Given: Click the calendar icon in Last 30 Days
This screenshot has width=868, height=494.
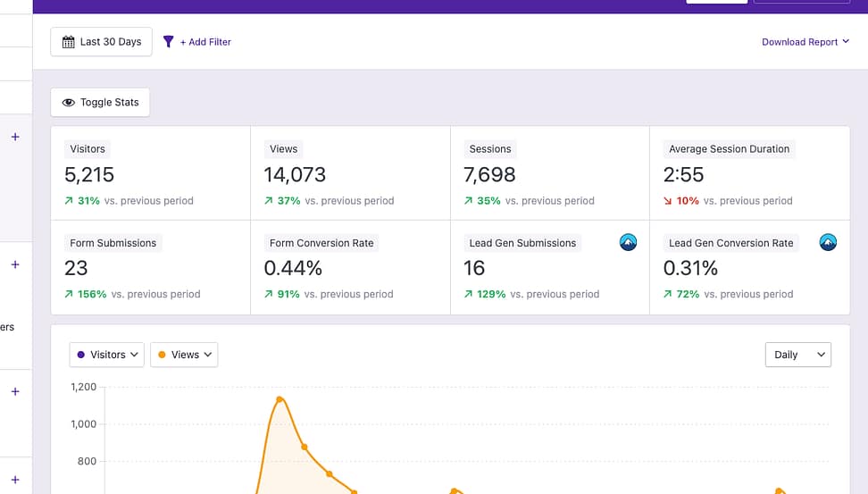Looking at the screenshot, I should click(69, 42).
